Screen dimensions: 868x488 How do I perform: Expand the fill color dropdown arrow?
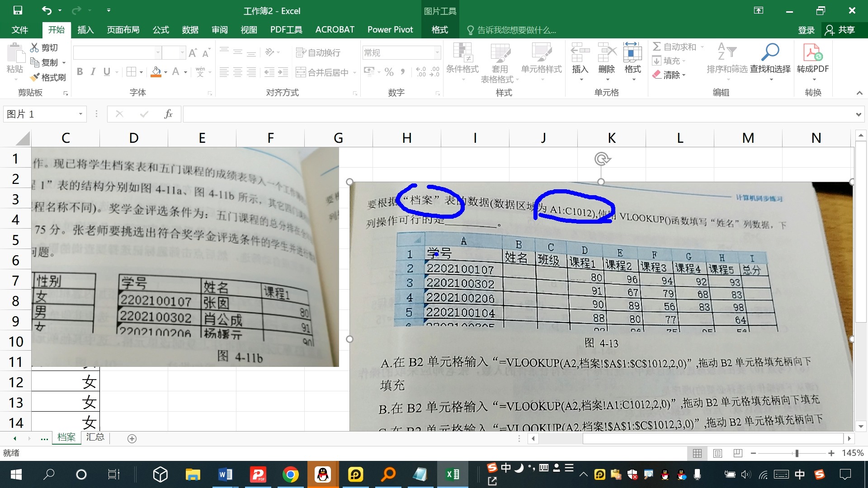pyautogui.click(x=165, y=72)
